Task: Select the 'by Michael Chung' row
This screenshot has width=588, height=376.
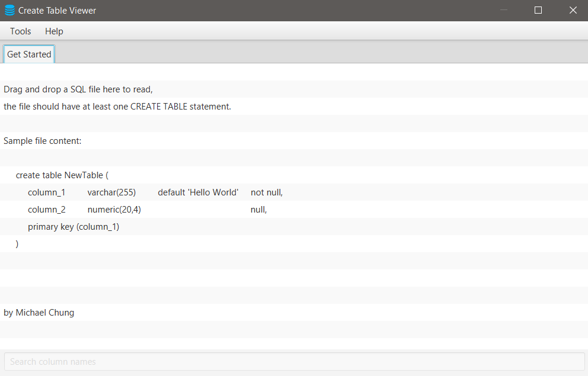Action: click(294, 312)
